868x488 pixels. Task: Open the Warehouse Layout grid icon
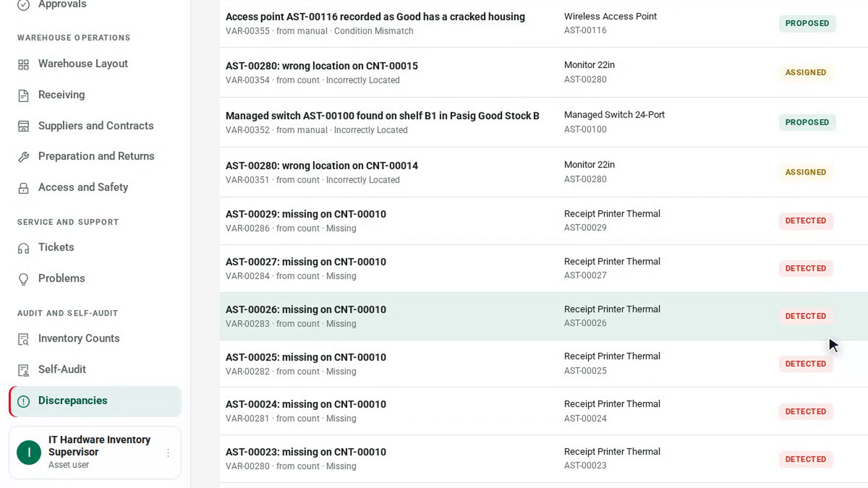pos(24,65)
